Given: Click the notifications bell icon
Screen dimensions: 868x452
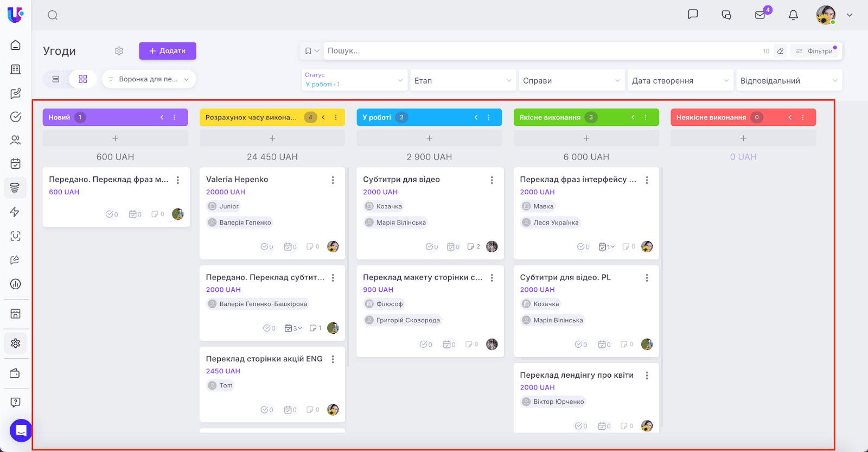Looking at the screenshot, I should click(793, 15).
